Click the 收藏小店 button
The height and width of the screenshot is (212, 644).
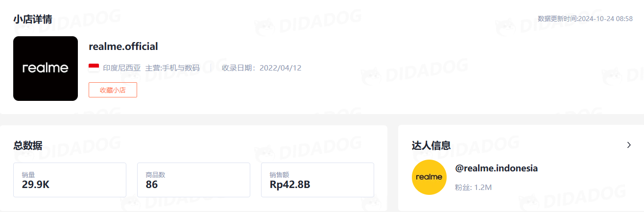click(113, 90)
